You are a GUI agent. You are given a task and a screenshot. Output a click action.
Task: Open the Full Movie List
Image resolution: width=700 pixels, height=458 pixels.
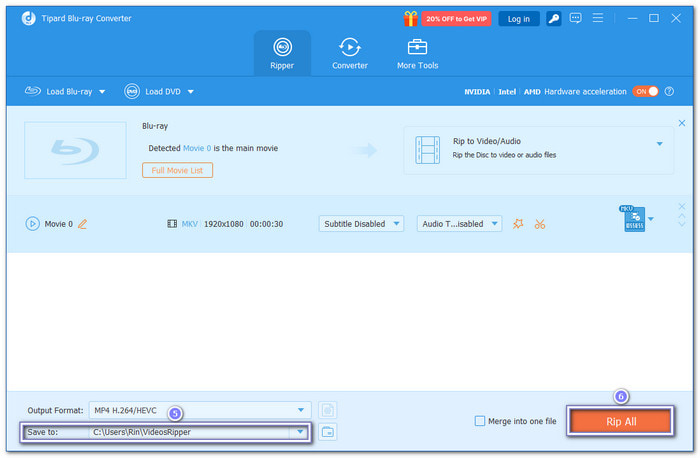[x=177, y=171]
